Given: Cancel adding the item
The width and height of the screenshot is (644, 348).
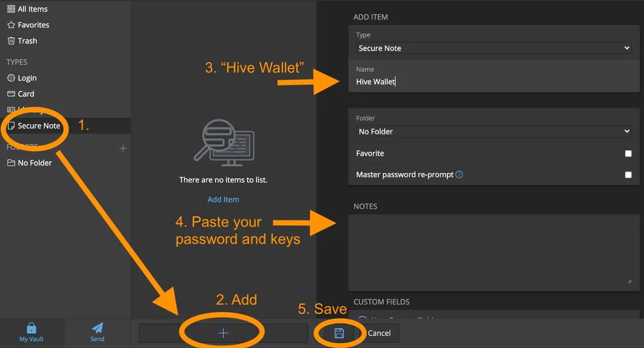Looking at the screenshot, I should (x=379, y=333).
